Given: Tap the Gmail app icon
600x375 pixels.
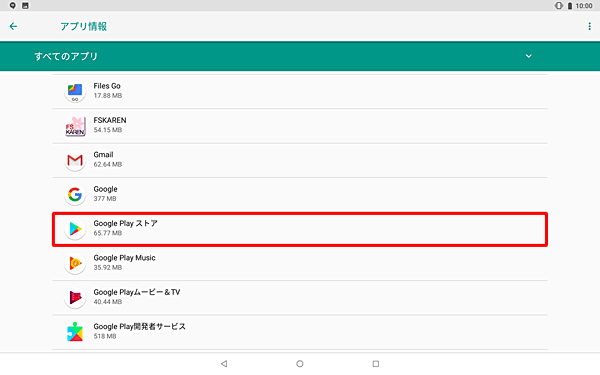Looking at the screenshot, I should [x=75, y=160].
